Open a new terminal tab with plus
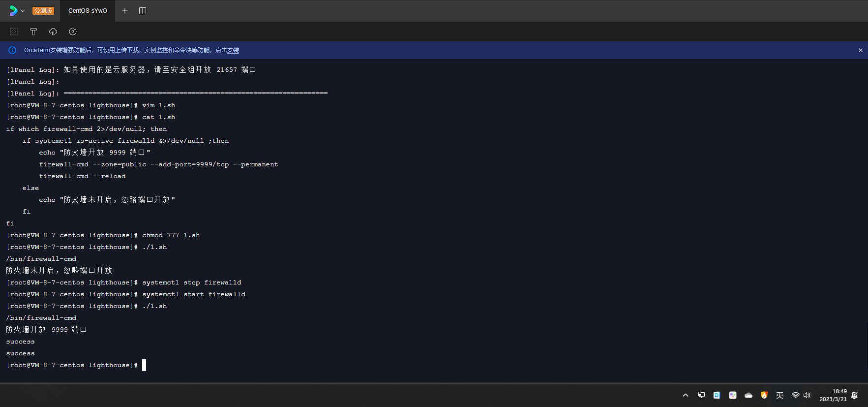Image resolution: width=868 pixels, height=407 pixels. tap(125, 11)
